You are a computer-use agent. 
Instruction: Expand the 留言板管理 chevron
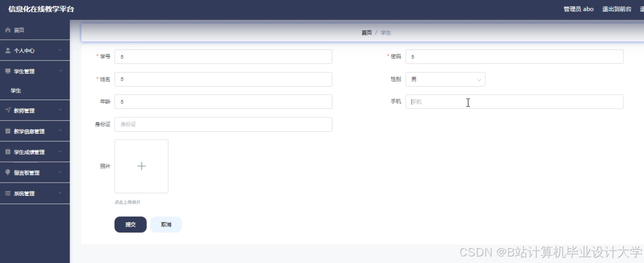(x=61, y=173)
